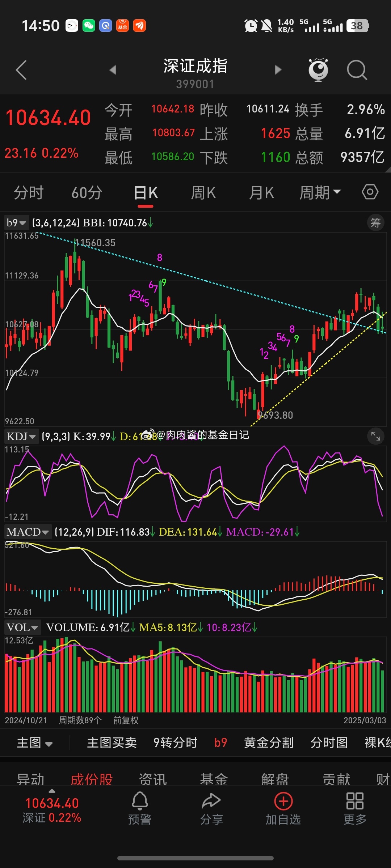Go to next stock with right triangle
391x868 pixels.
pos(278,70)
